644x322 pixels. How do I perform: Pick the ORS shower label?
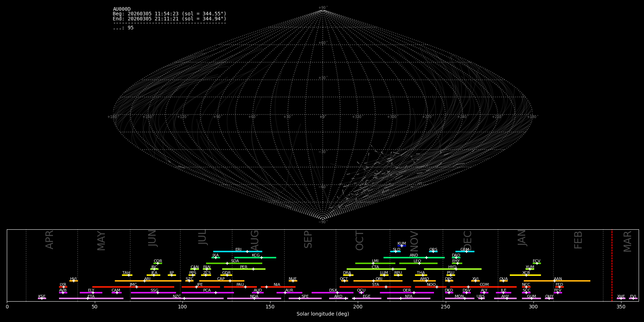pyautogui.click(x=433, y=250)
